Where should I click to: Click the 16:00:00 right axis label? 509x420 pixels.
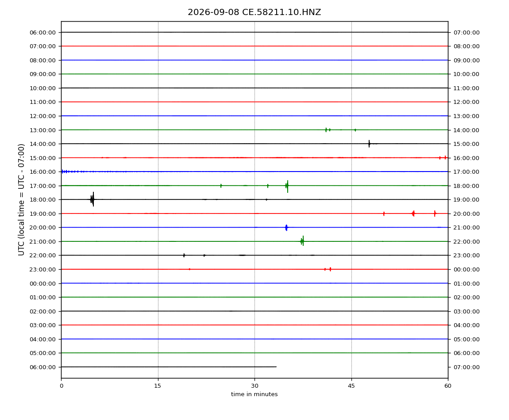click(x=467, y=158)
